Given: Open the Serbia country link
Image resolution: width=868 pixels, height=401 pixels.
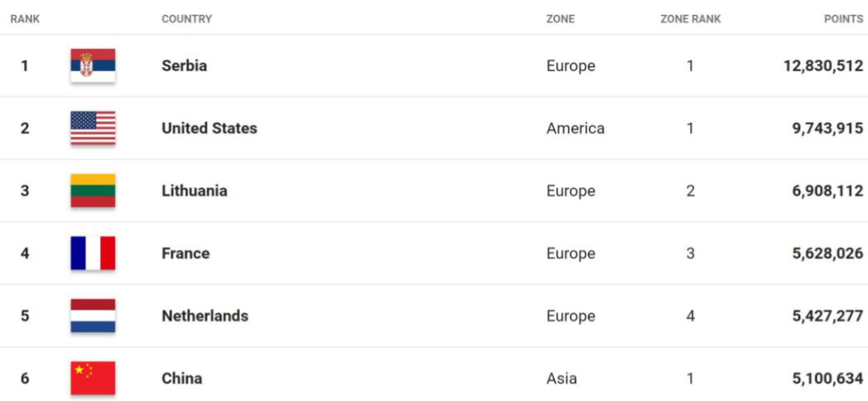Looking at the screenshot, I should tap(184, 65).
